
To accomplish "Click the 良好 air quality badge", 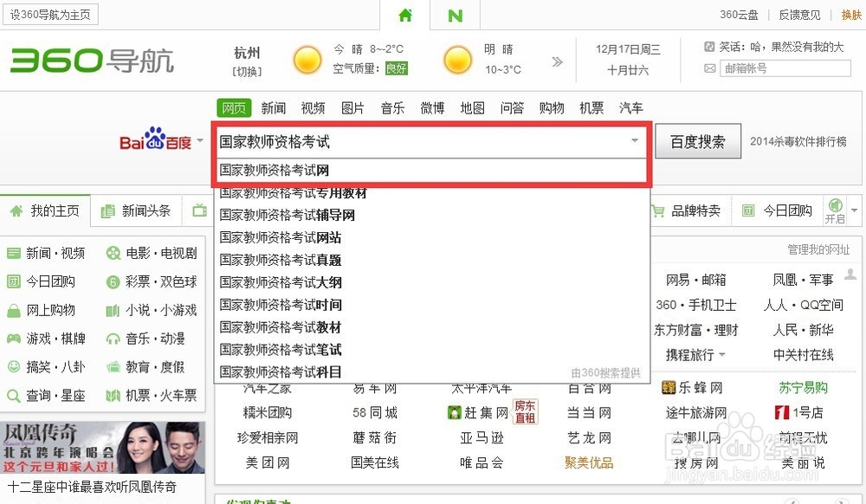I will pos(397,68).
